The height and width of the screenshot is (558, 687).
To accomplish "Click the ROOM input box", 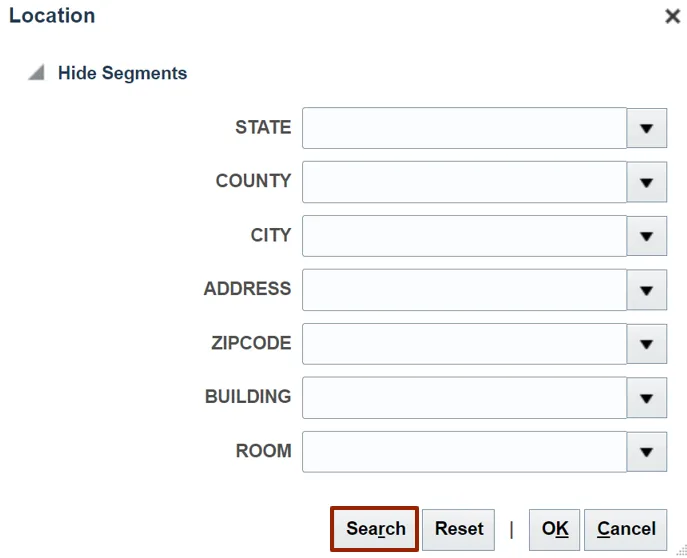I will click(x=464, y=452).
